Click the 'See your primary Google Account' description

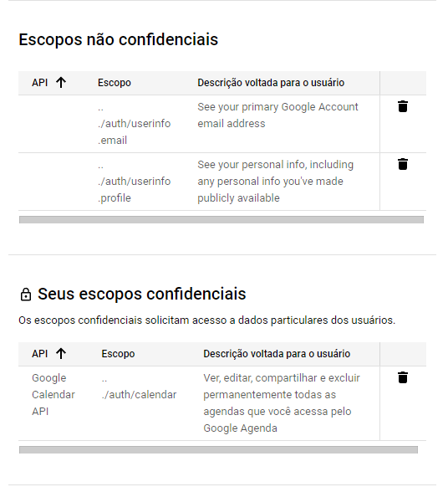[x=277, y=115]
